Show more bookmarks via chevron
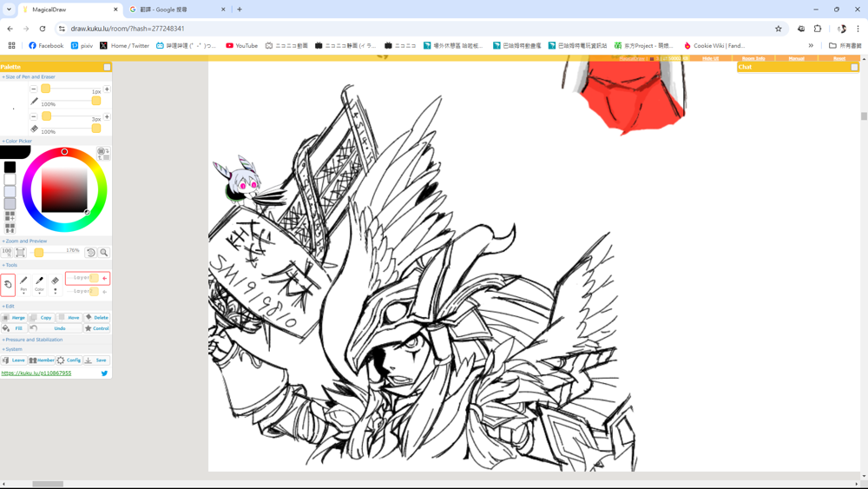This screenshot has width=868, height=489. coord(811,45)
